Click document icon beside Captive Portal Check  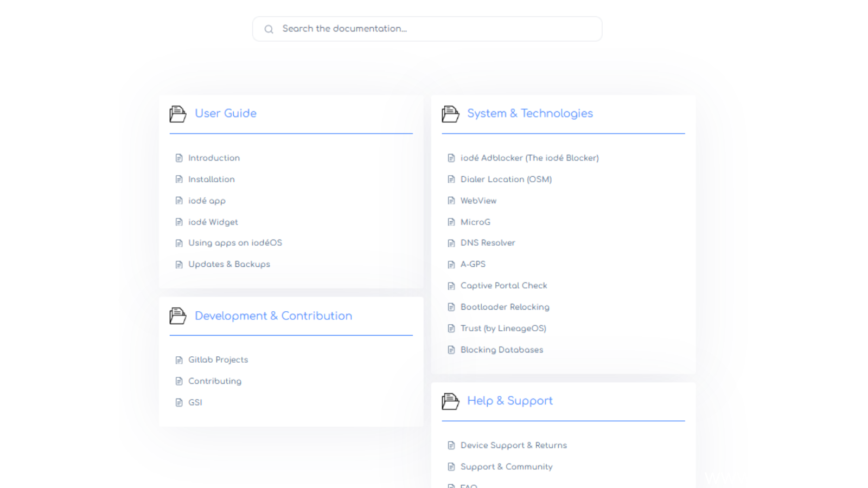click(x=451, y=286)
